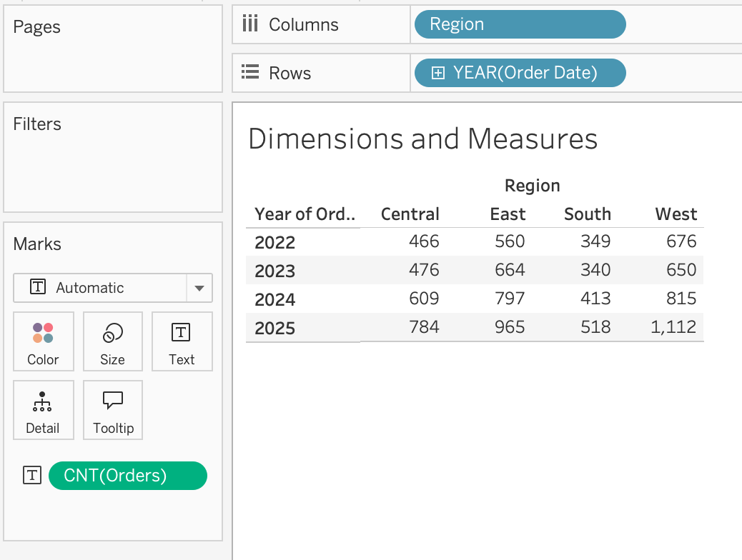Select the Automatic mark type box
Viewport: 742px width, 560px height.
coord(113,288)
